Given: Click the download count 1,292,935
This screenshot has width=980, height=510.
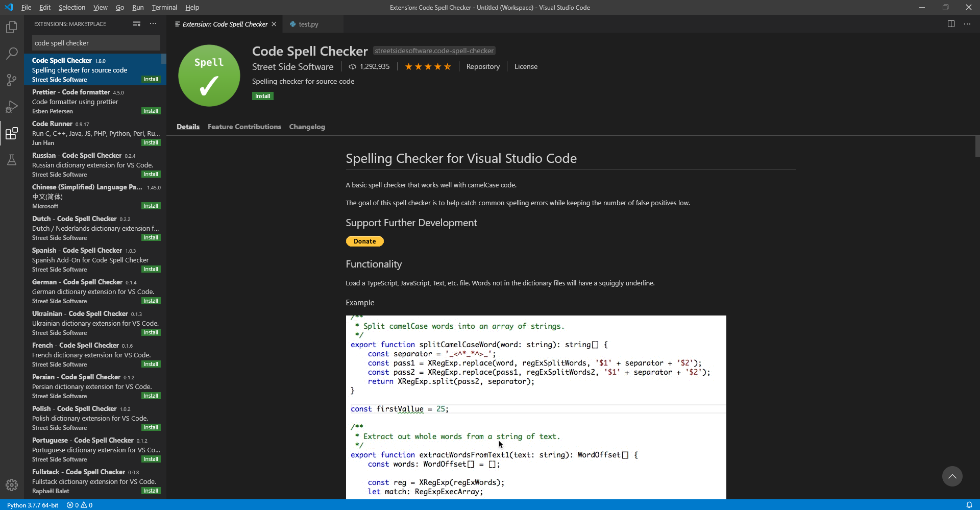Looking at the screenshot, I should pyautogui.click(x=369, y=66).
